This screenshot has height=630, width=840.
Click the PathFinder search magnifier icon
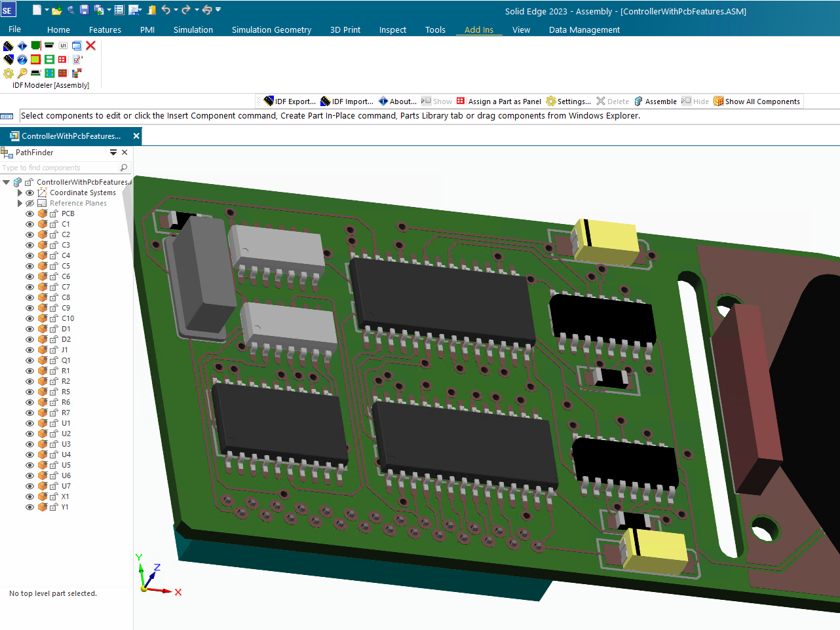pyautogui.click(x=124, y=168)
